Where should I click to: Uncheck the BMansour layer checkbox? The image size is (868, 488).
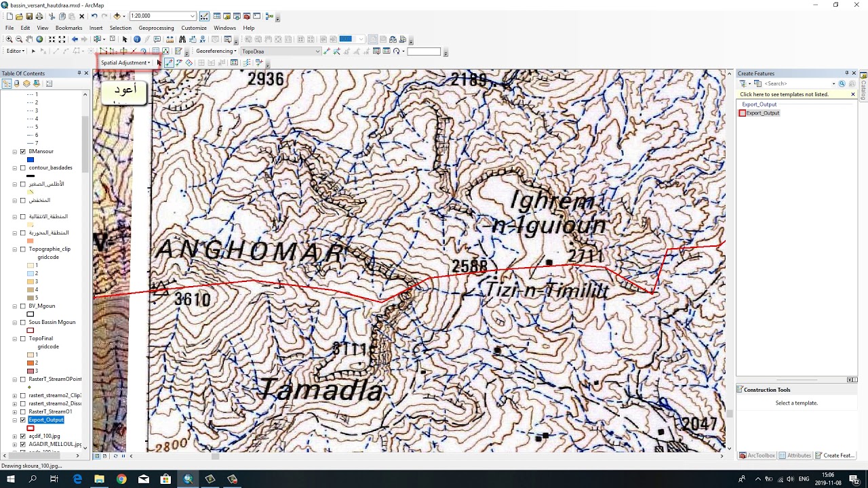[x=23, y=152]
